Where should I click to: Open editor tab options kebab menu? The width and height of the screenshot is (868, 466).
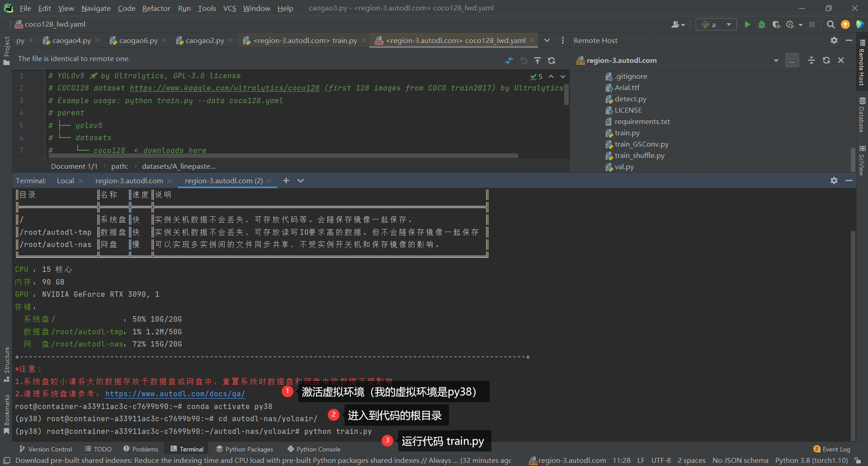click(x=562, y=40)
